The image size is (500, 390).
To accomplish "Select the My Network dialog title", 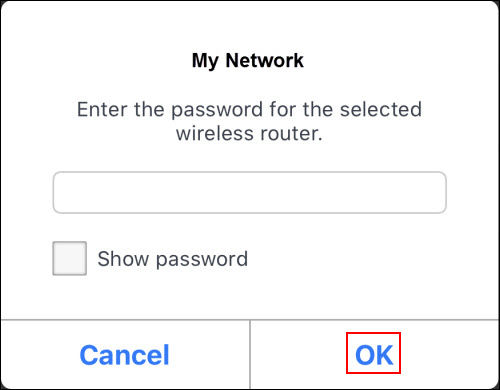I will coord(248,61).
